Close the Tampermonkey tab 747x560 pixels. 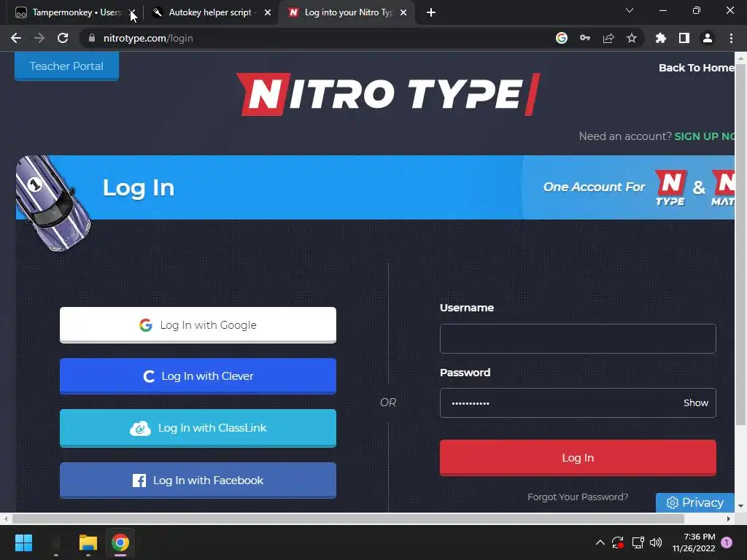point(133,12)
